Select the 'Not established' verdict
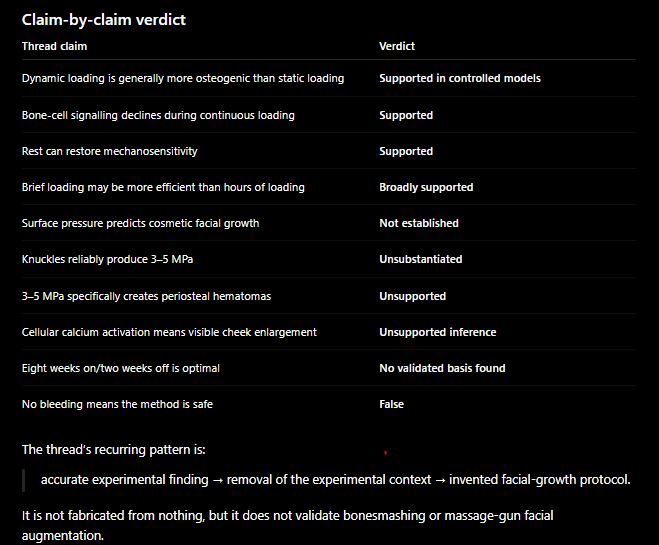The width and height of the screenshot is (659, 545). point(419,223)
